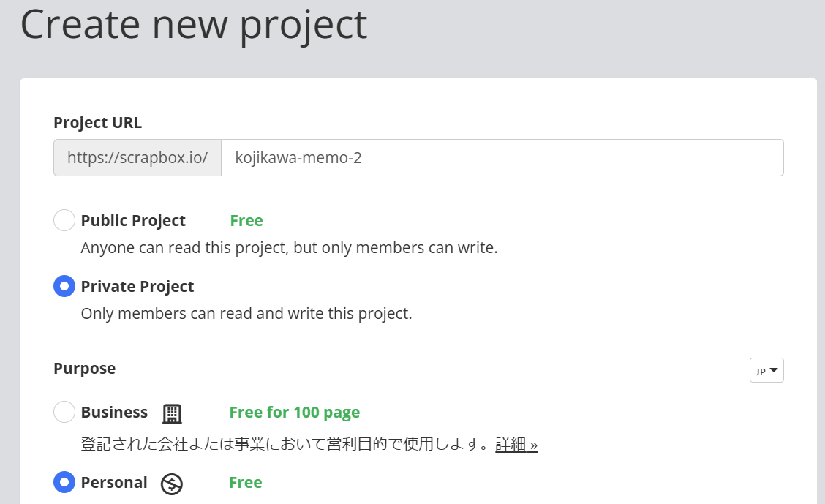Click the "Purpose" section heading

coord(84,369)
